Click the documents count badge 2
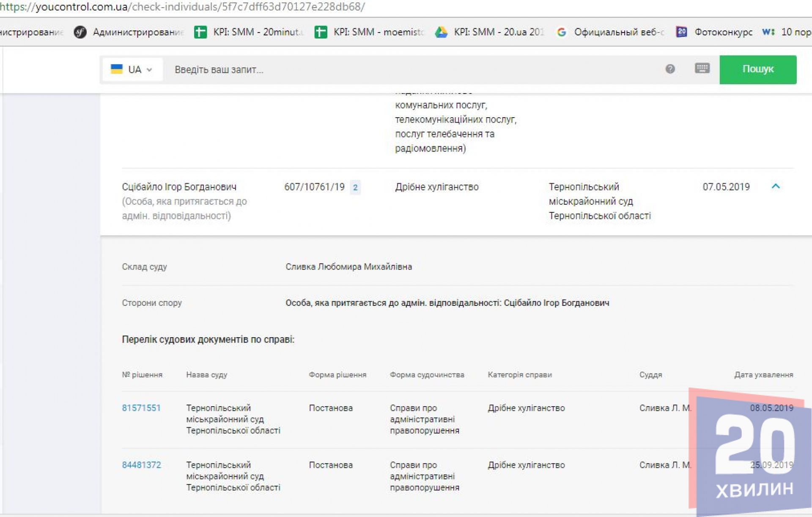Image resolution: width=812 pixels, height=517 pixels. tap(355, 187)
